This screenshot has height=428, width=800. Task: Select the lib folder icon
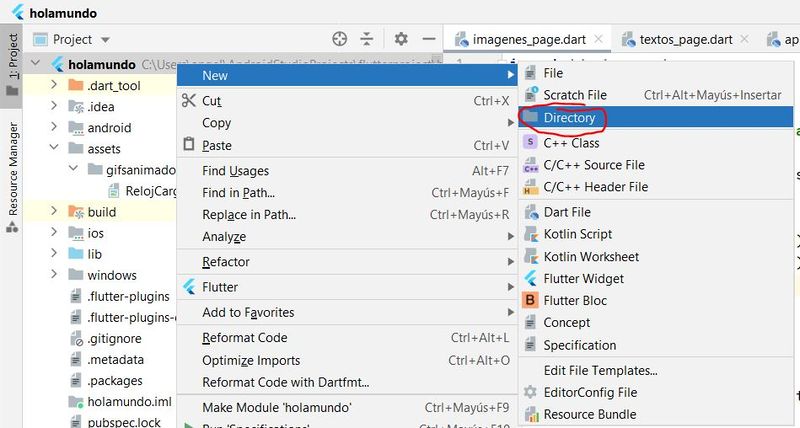76,254
